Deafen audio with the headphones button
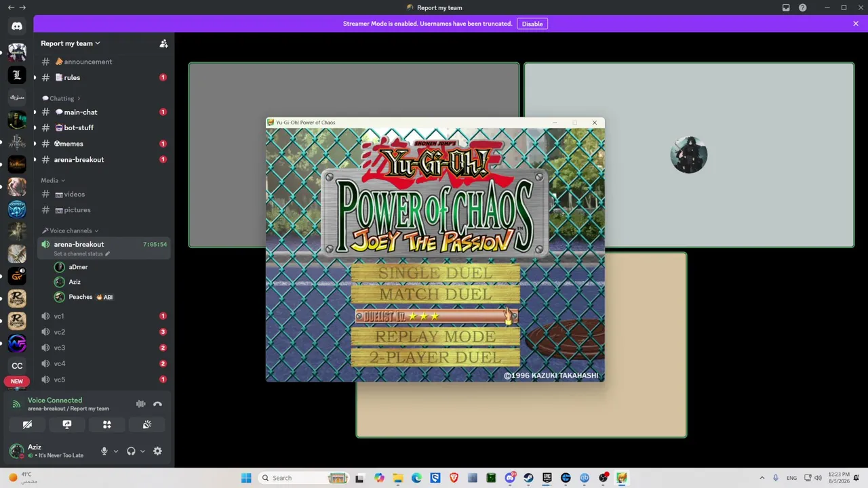Viewport: 868px width, 488px height. coord(131,451)
